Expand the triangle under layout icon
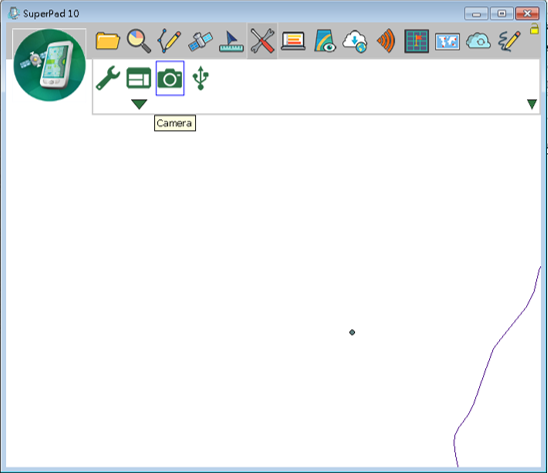Screen dimensions: 548x473 [x=139, y=104]
